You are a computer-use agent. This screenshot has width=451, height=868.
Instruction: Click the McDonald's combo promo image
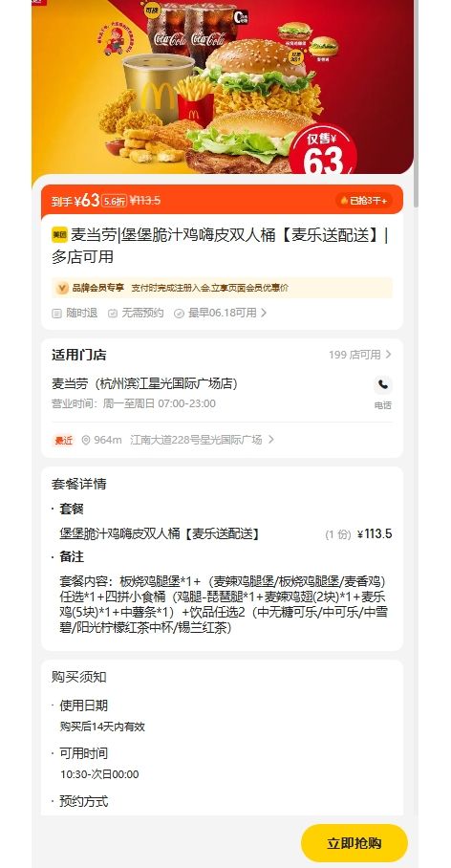pyautogui.click(x=223, y=87)
